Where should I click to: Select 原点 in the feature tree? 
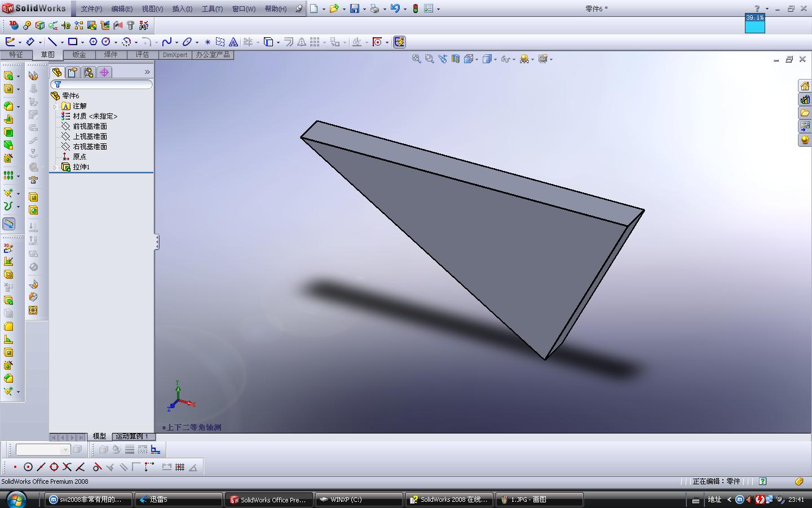(80, 157)
